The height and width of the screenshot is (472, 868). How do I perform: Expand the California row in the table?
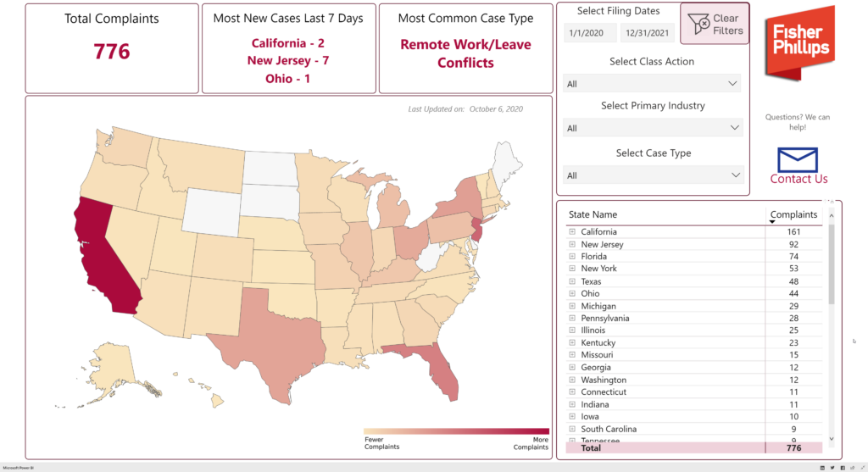click(572, 231)
